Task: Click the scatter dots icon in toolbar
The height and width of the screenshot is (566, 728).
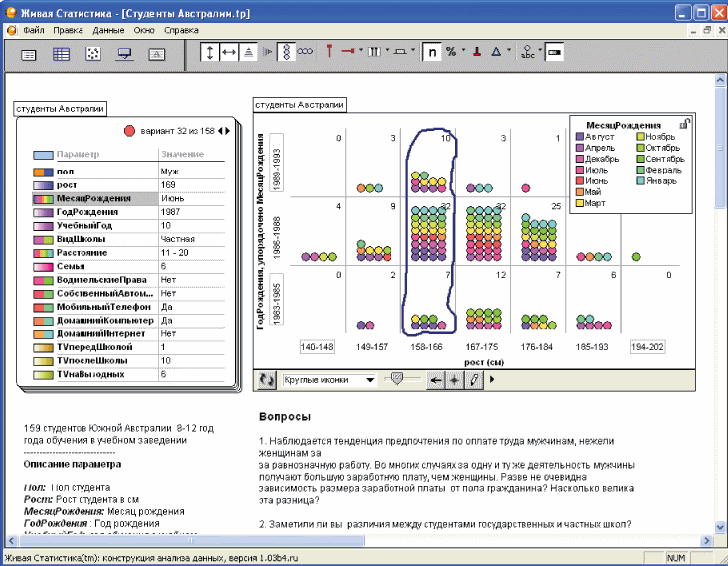Action: [93, 54]
